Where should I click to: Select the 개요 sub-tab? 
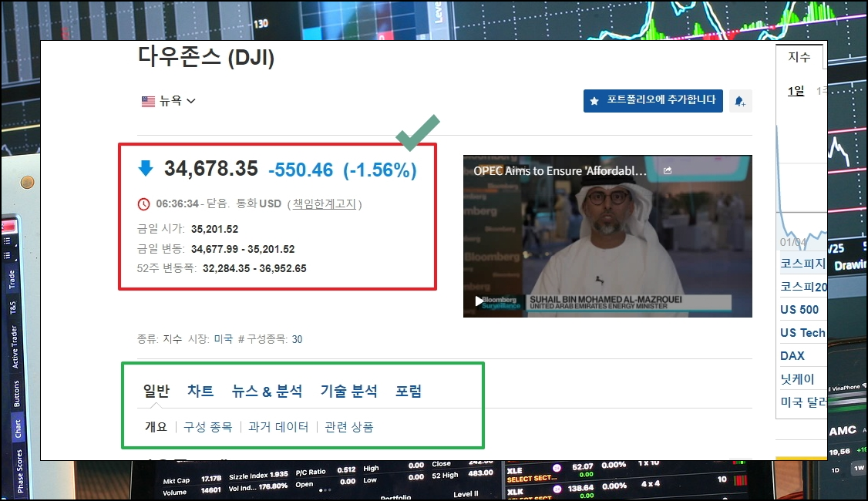click(156, 427)
